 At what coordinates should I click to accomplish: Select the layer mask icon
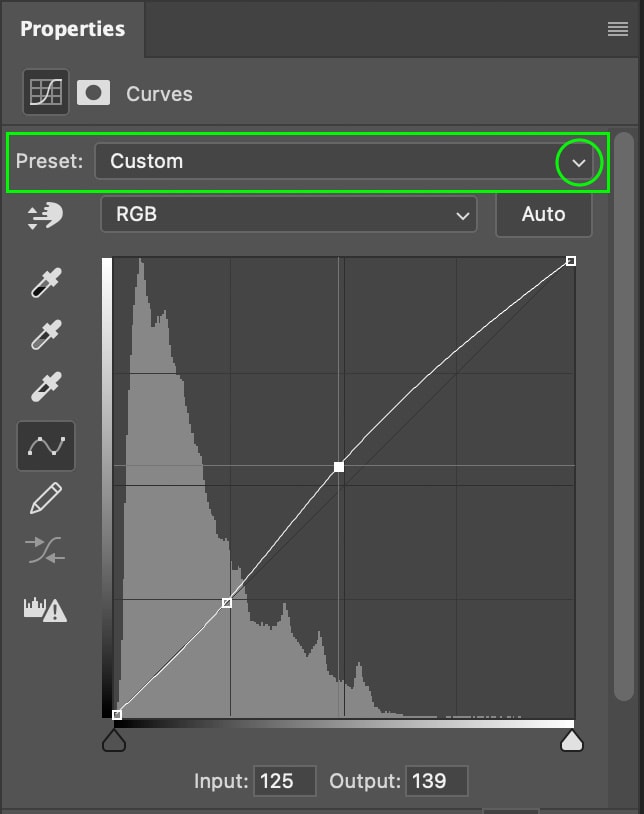coord(94,93)
